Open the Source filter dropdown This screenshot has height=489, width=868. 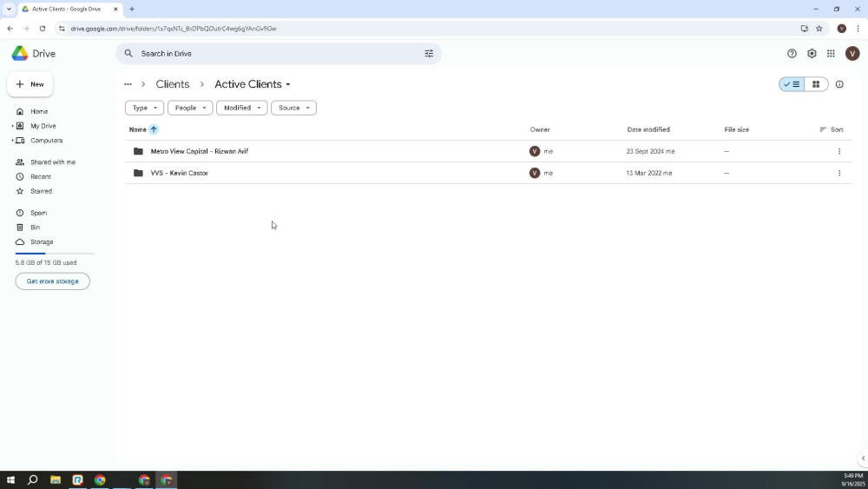(293, 108)
